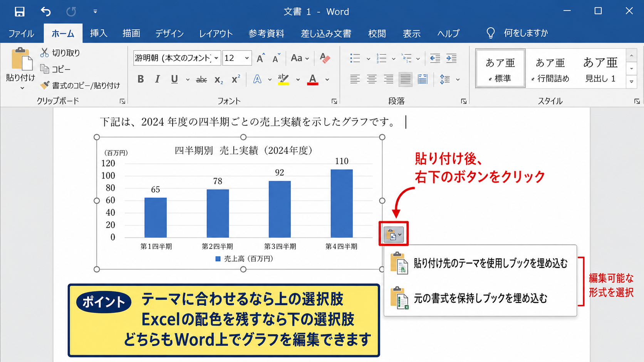The height and width of the screenshot is (362, 644).
Task: Choose 元の書式を保持しブックを埋め込む
Action: (x=480, y=298)
